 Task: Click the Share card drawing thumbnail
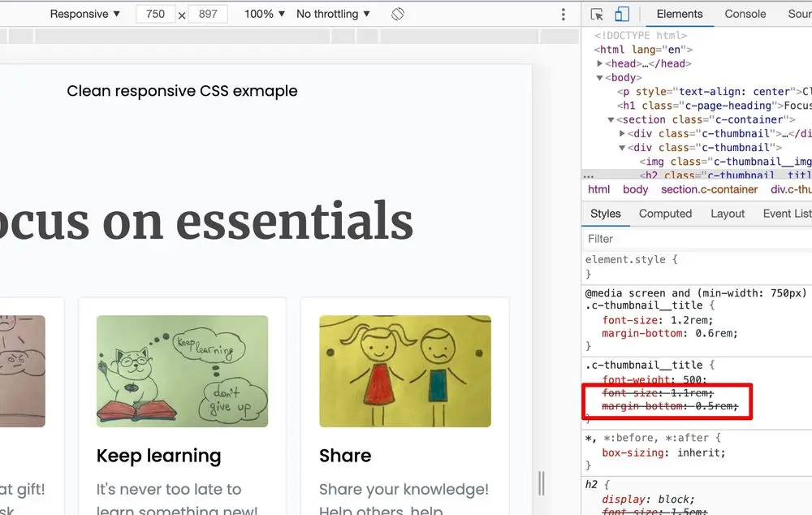point(405,371)
